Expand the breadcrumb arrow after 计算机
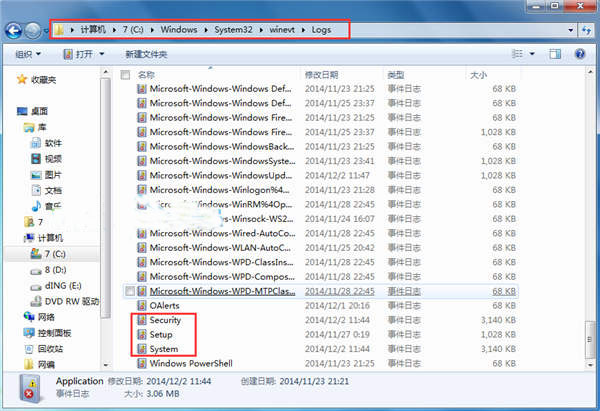Screen dimensions: 600x411 pos(114,30)
